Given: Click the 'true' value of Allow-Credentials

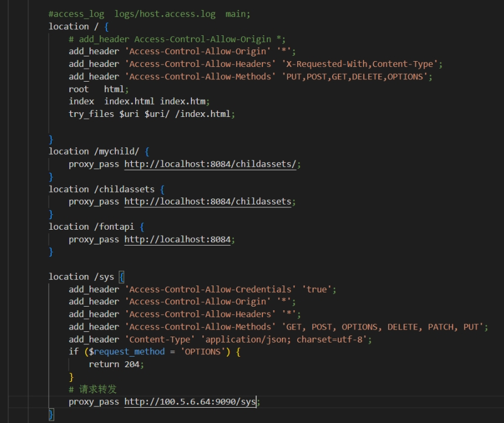Looking at the screenshot, I should (x=317, y=289).
